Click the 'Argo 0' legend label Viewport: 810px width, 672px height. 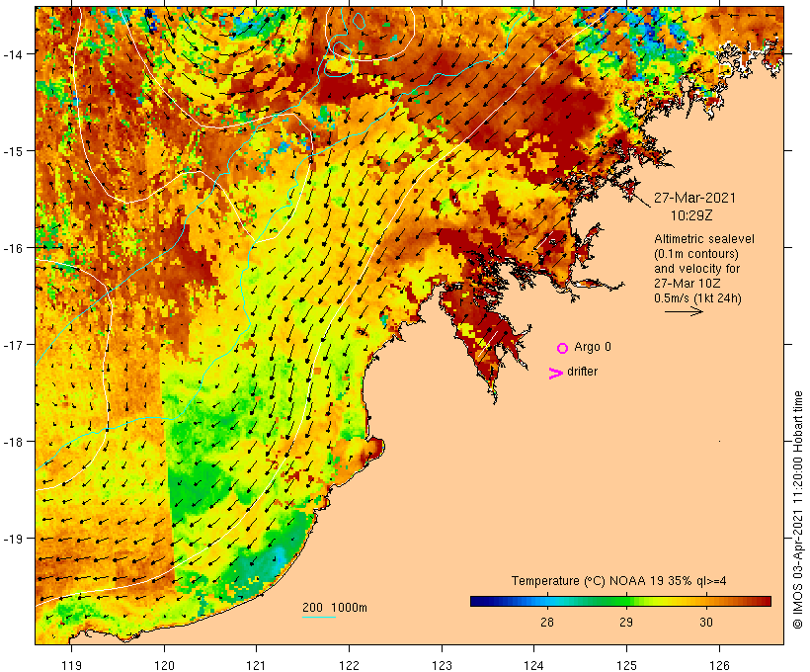tap(593, 347)
